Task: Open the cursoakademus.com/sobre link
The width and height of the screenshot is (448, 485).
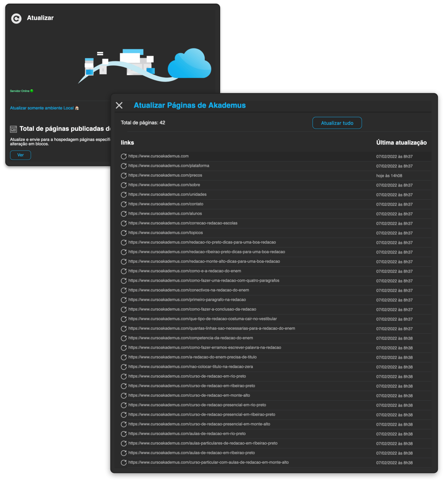Action: click(164, 185)
